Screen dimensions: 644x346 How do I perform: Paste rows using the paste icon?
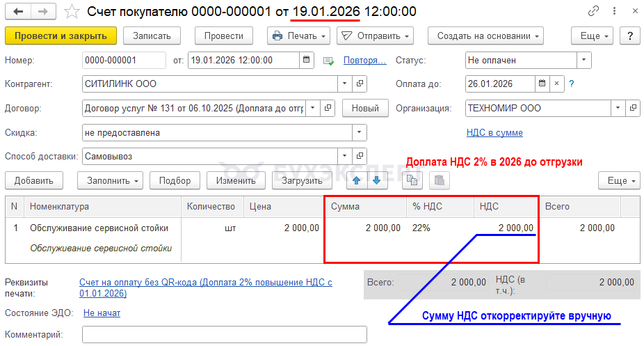point(439,180)
